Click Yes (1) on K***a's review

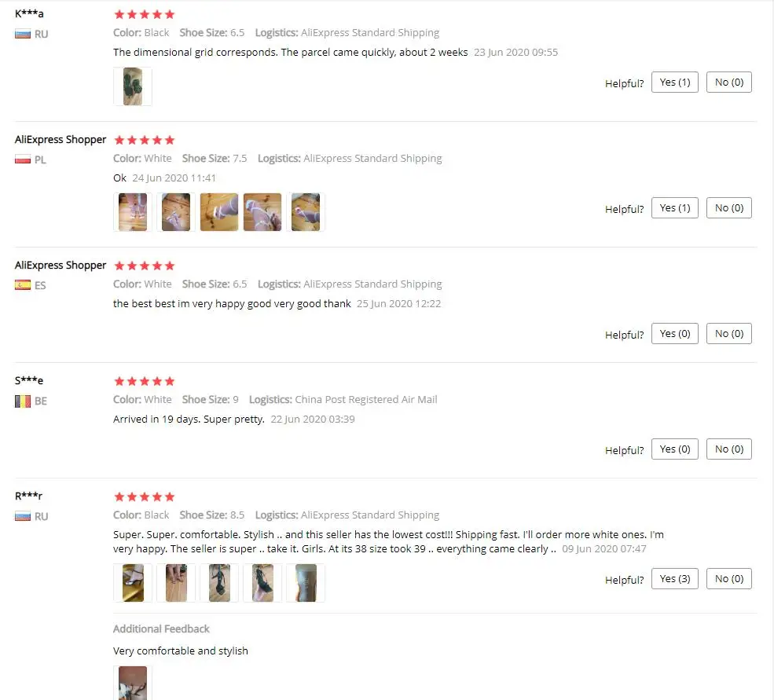pos(674,82)
